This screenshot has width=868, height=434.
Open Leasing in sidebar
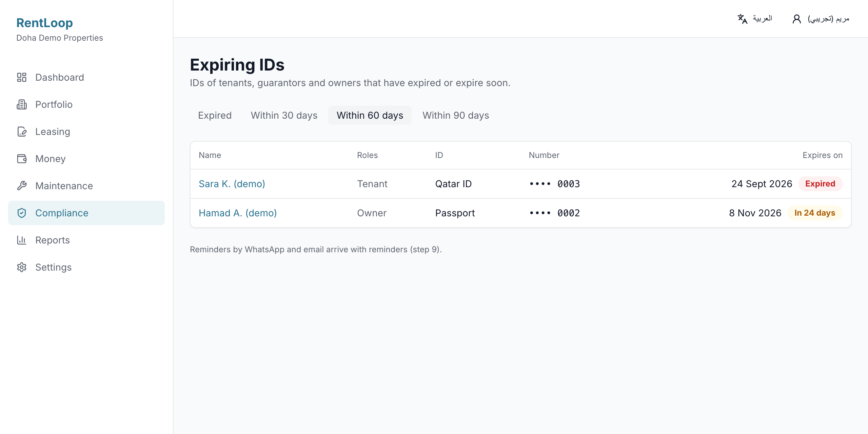[86, 132]
